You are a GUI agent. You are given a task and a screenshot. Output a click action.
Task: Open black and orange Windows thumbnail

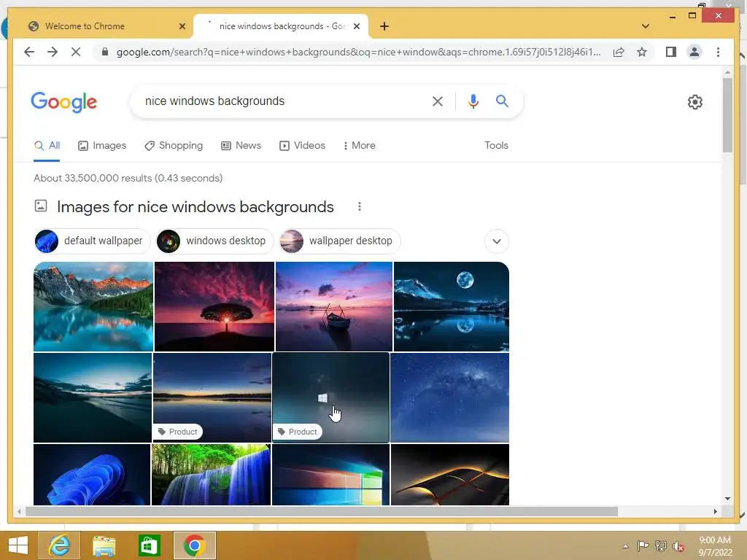coord(449,474)
